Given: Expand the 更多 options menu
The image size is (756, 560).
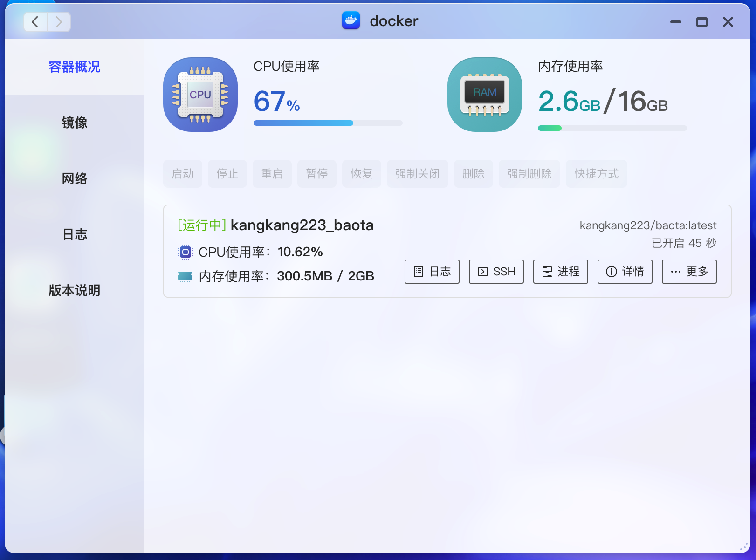Looking at the screenshot, I should (689, 272).
